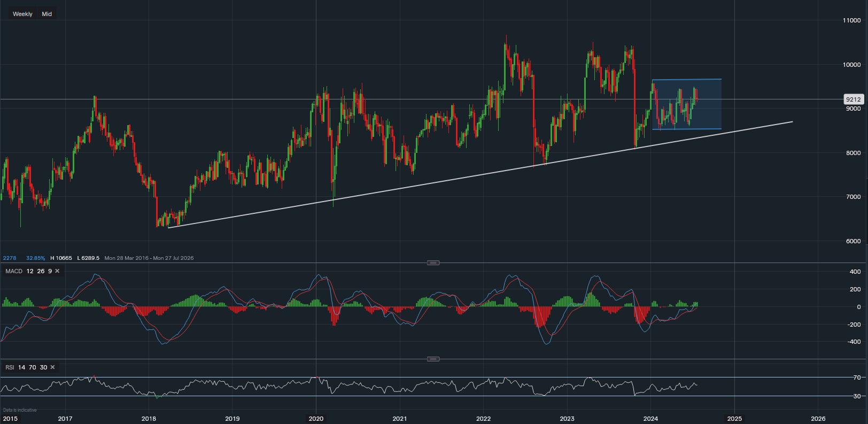The height and width of the screenshot is (424, 868).
Task: Click the RSI period value 14
Action: point(21,367)
